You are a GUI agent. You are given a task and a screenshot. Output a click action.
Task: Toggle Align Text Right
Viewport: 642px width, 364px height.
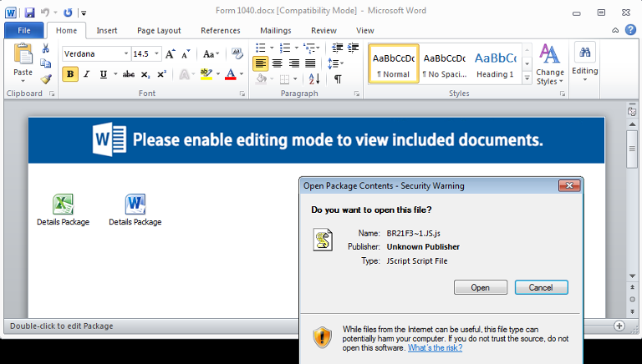pos(294,63)
